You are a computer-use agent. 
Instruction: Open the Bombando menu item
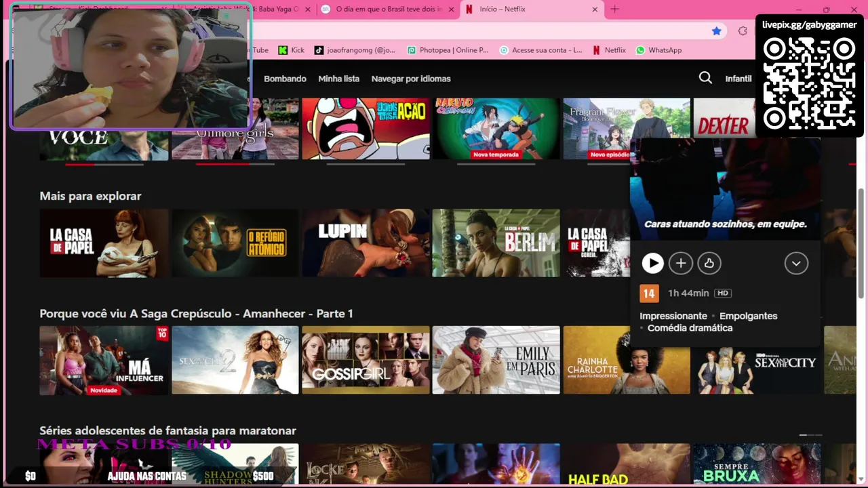pyautogui.click(x=285, y=79)
